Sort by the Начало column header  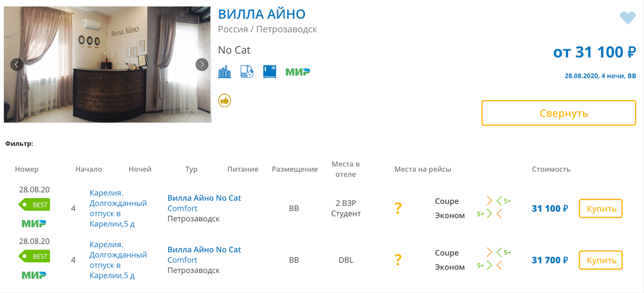89,169
